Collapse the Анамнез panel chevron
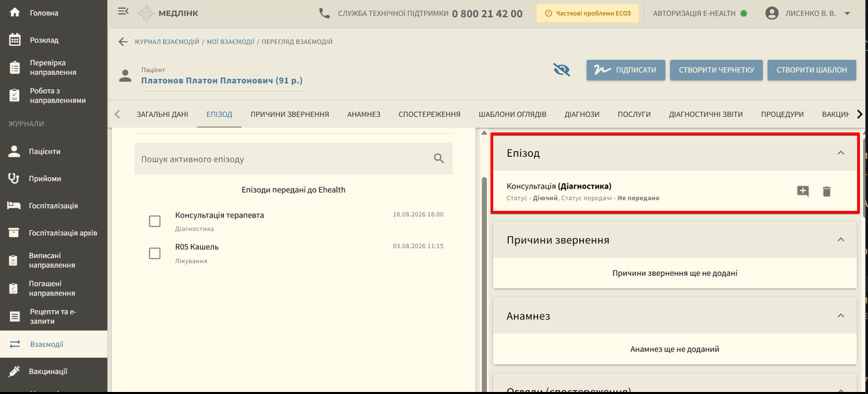 841,316
